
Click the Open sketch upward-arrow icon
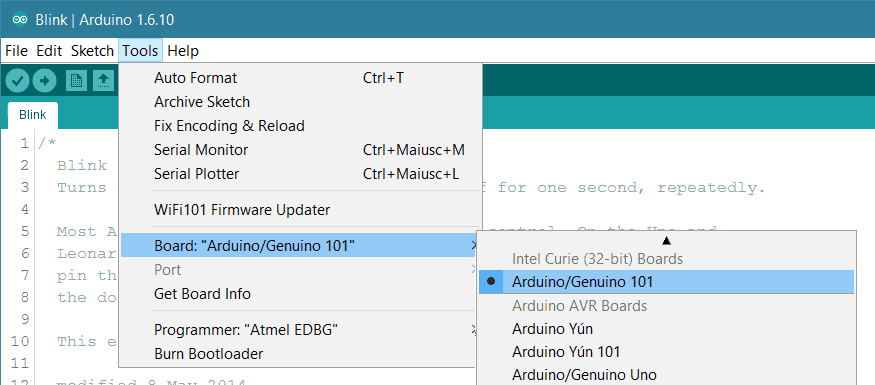[103, 81]
